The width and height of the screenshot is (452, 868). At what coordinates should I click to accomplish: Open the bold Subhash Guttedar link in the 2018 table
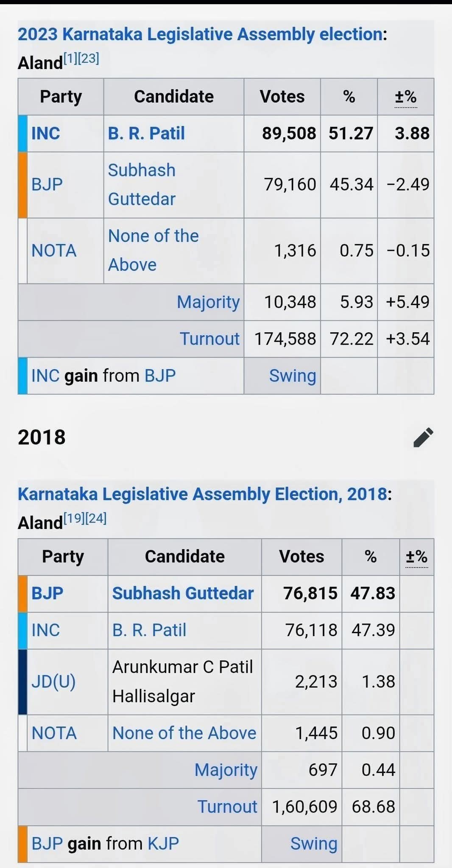183,593
